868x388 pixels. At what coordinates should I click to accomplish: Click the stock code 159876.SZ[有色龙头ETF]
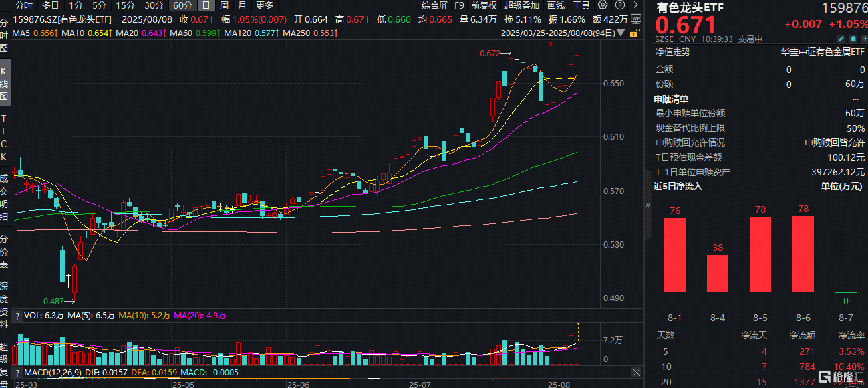click(x=63, y=19)
